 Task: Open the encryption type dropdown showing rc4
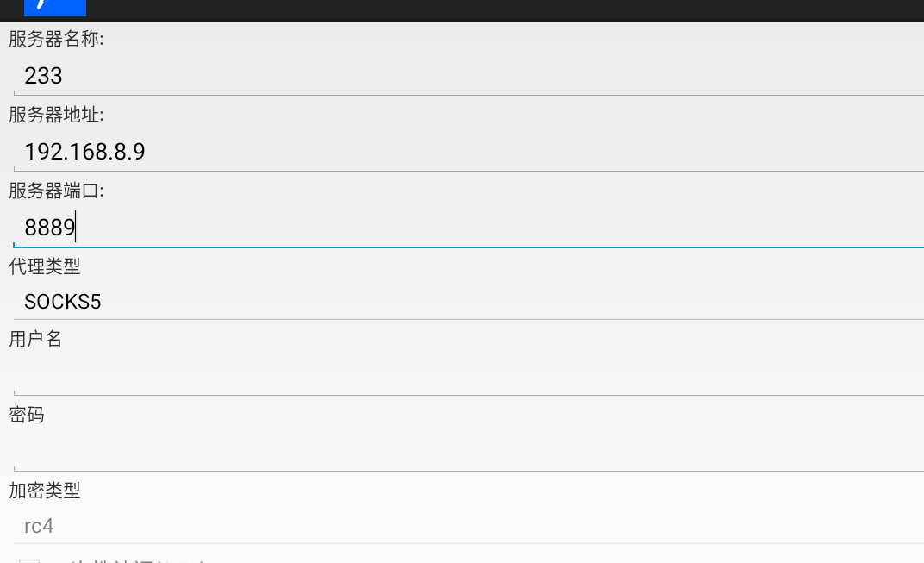click(465, 526)
